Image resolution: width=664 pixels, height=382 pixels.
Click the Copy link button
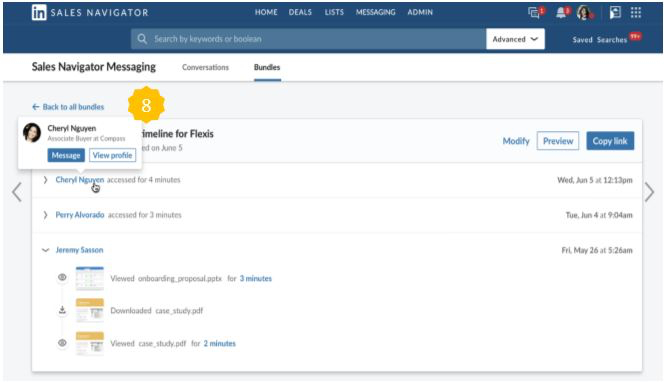pyautogui.click(x=610, y=141)
